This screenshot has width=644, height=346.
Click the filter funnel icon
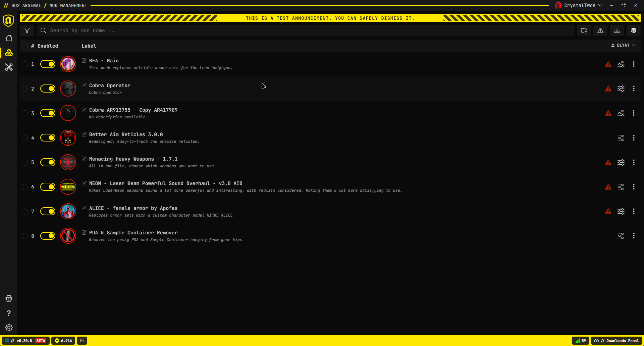coord(27,31)
